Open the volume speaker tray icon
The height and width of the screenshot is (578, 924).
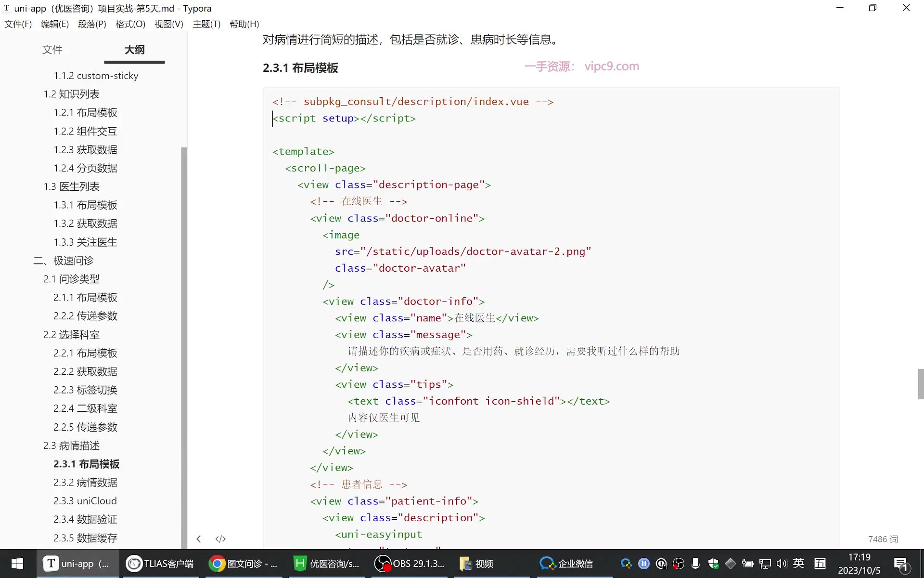point(782,564)
